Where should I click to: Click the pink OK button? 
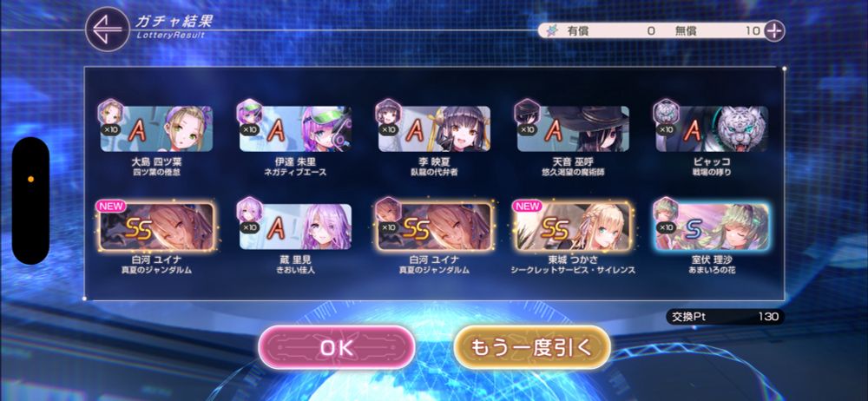[337, 347]
